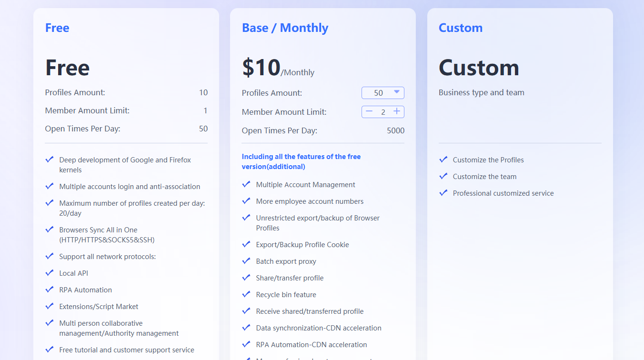644x360 pixels.
Task: Click the $10 monthly price
Action: (x=262, y=68)
